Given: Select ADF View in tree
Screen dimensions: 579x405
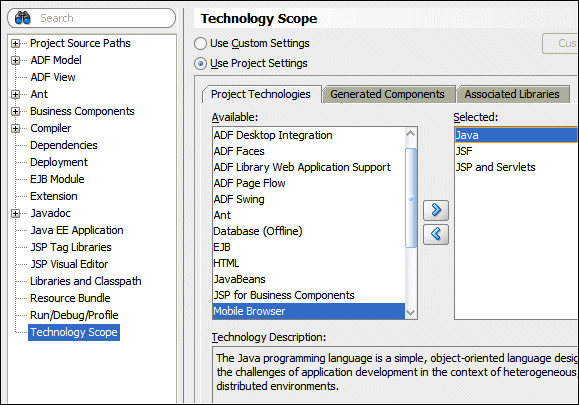Looking at the screenshot, I should pos(53,77).
